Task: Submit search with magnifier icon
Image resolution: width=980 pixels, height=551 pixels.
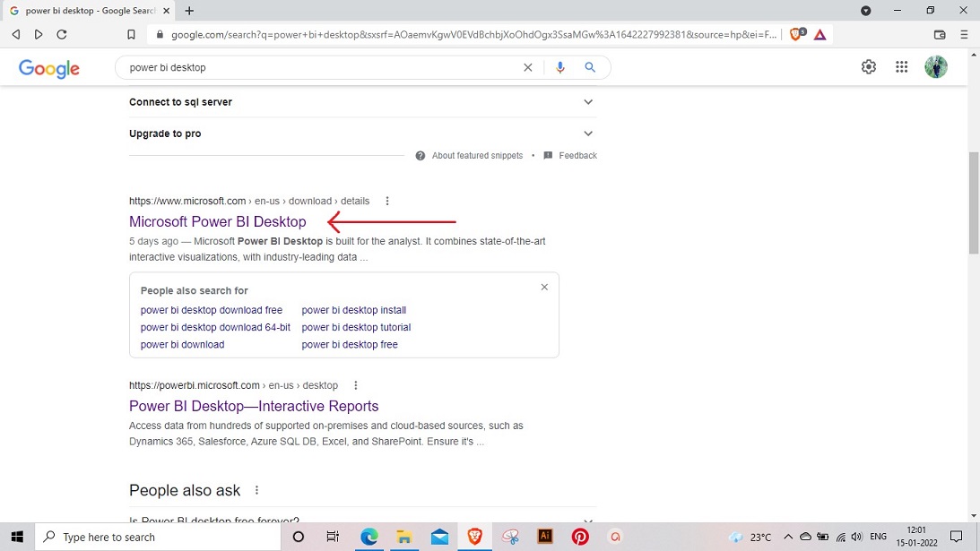Action: 590,67
